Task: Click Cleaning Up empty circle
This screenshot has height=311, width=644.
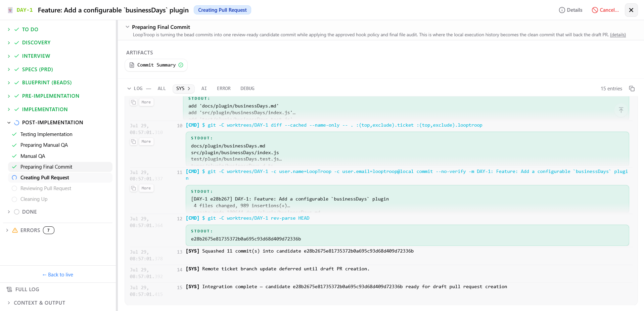Action: pyautogui.click(x=14, y=199)
